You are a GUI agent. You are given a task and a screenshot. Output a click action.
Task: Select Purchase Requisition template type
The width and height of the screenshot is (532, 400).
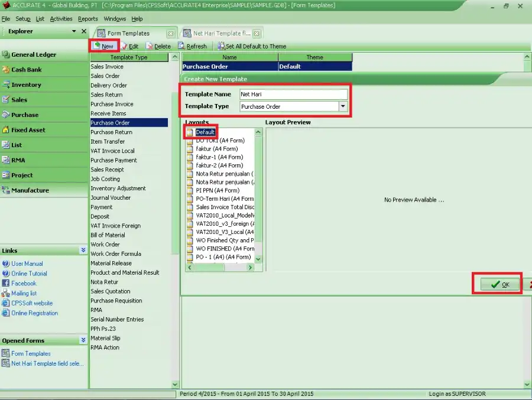(x=129, y=301)
